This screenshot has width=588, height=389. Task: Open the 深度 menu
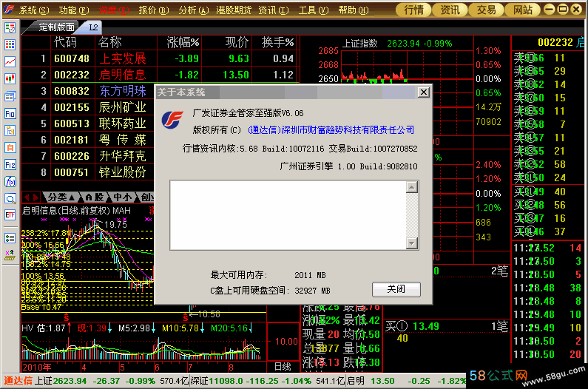(x=114, y=10)
